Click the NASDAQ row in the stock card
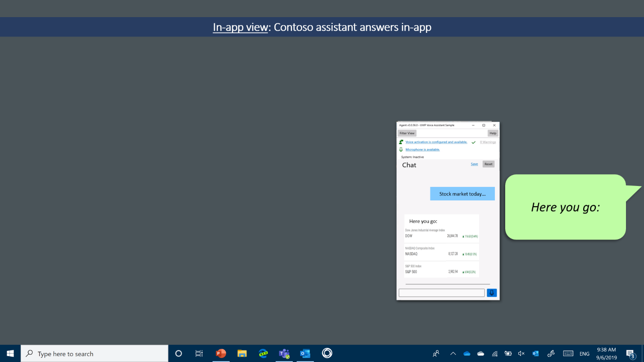This screenshot has height=362, width=644. click(442, 252)
